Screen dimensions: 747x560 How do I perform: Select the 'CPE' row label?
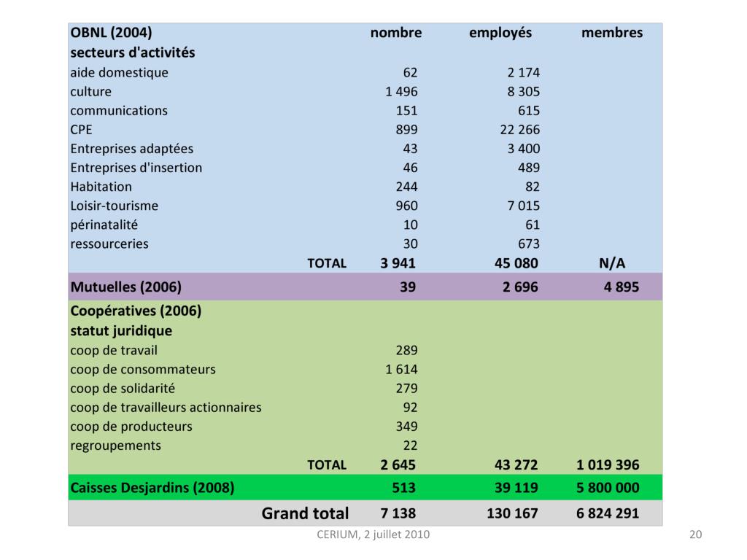coord(81,130)
